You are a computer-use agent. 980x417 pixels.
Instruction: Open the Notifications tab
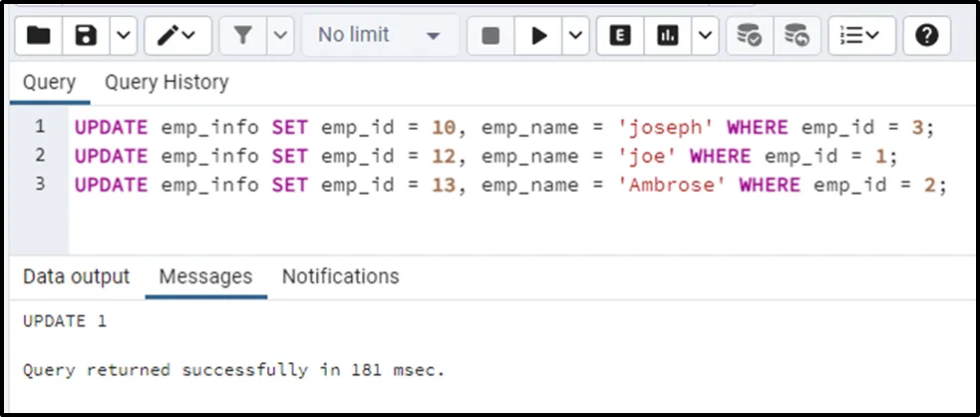(x=340, y=276)
